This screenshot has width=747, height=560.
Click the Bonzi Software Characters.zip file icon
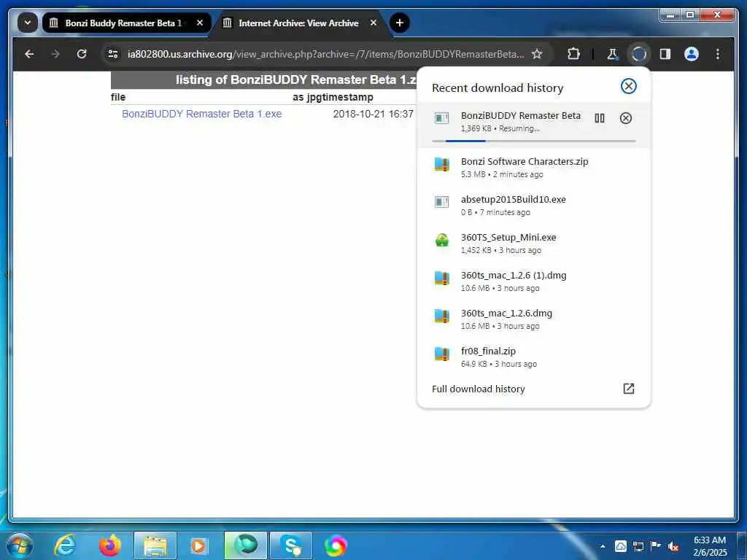pyautogui.click(x=441, y=164)
